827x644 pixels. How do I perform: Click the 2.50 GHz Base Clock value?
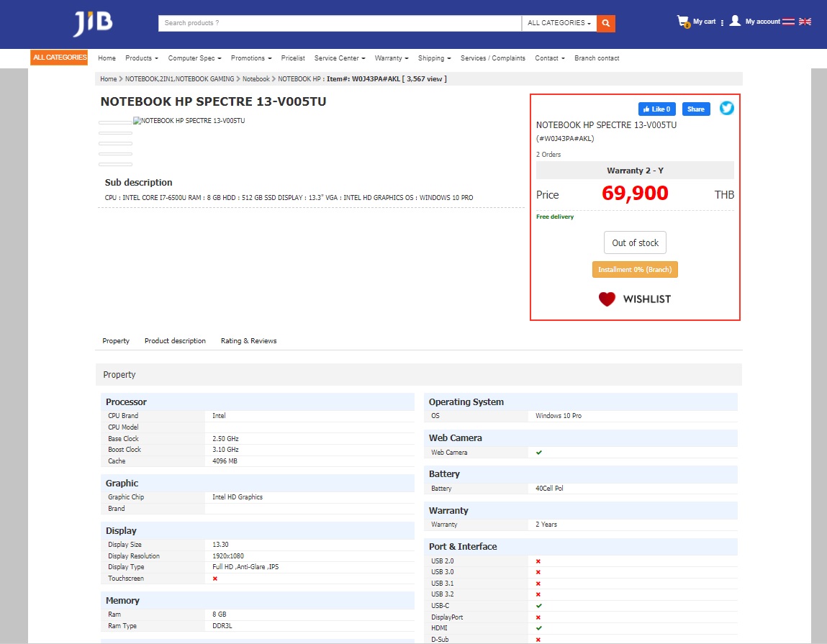[x=225, y=439]
